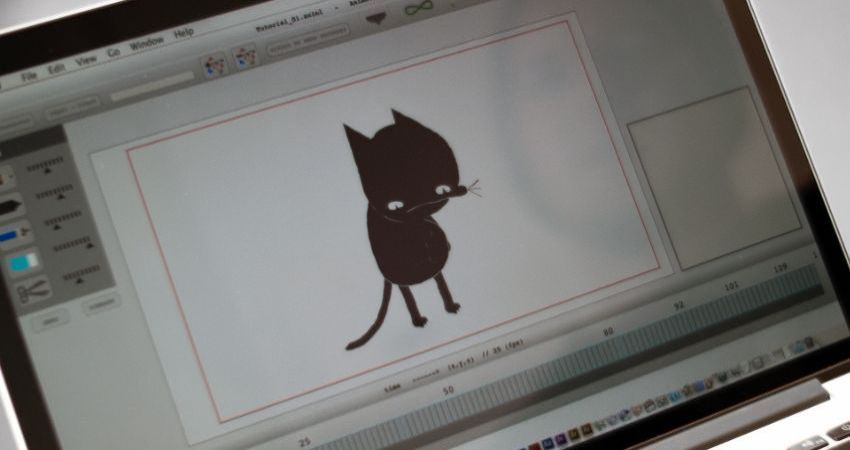Image resolution: width=850 pixels, height=450 pixels.
Task: Click the preview thumbnail box at right
Action: [713, 176]
